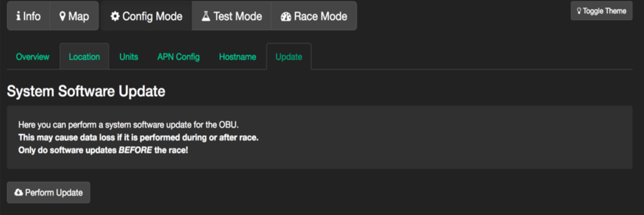The image size is (644, 215).
Task: Click the Map pin marker icon
Action: pyautogui.click(x=62, y=16)
